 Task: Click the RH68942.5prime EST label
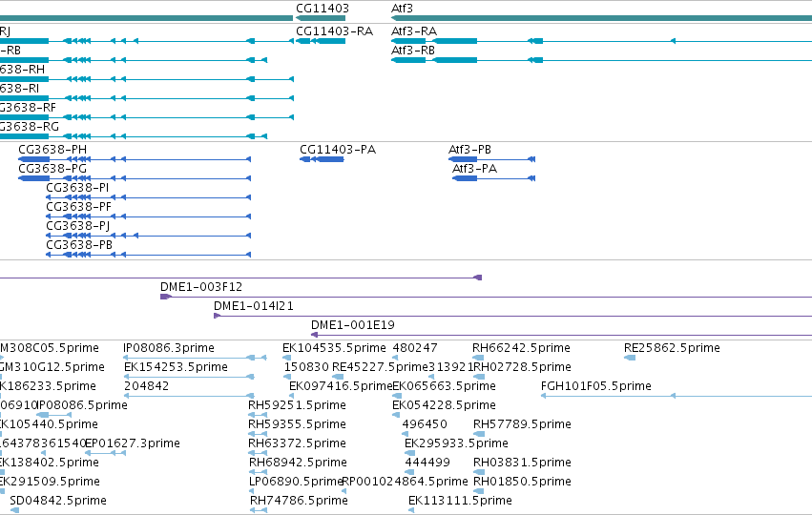pos(298,463)
